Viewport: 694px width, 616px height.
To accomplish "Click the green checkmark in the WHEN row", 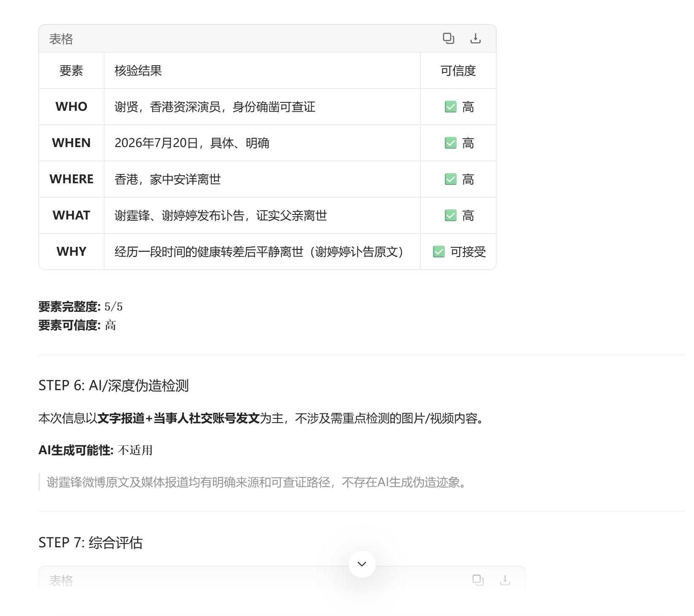I will pos(450,143).
